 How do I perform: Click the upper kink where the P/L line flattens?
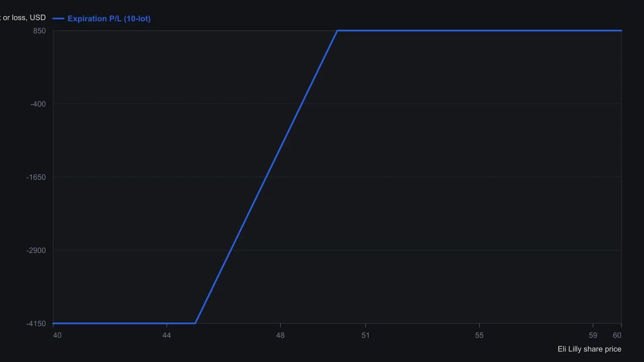pos(337,31)
